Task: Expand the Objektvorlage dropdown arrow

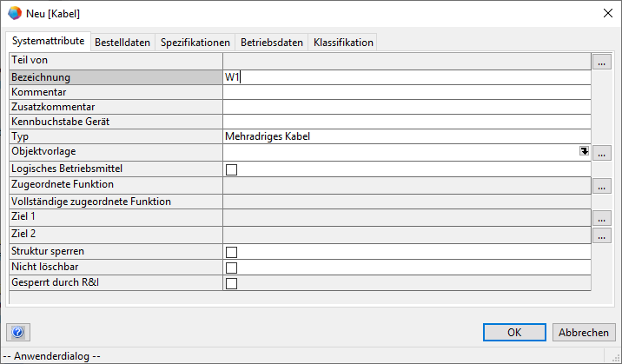Action: tap(585, 152)
